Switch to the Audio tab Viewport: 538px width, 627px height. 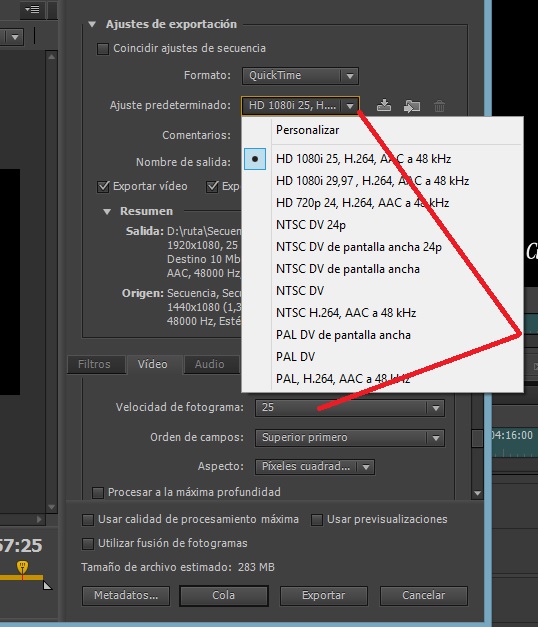coord(210,364)
